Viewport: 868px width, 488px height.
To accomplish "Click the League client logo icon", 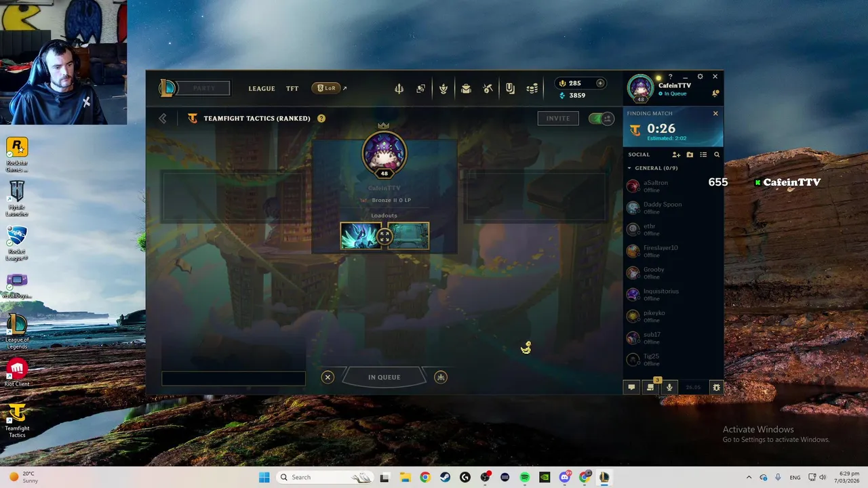I will coord(167,88).
